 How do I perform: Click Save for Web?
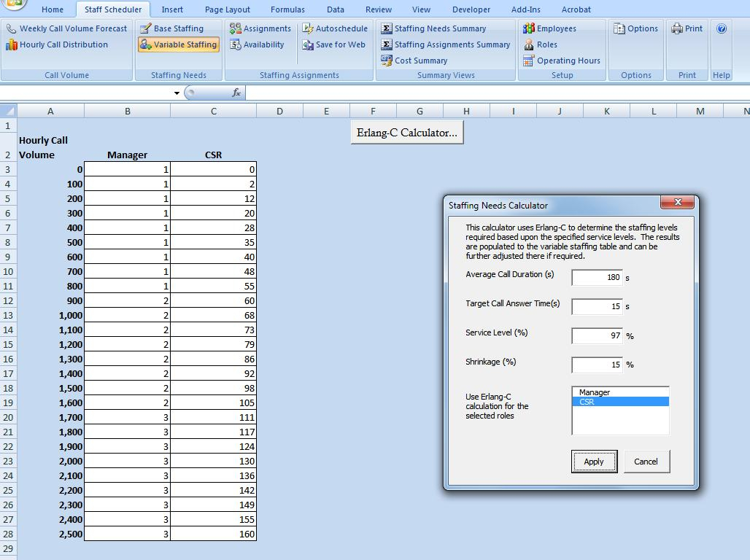[x=334, y=44]
